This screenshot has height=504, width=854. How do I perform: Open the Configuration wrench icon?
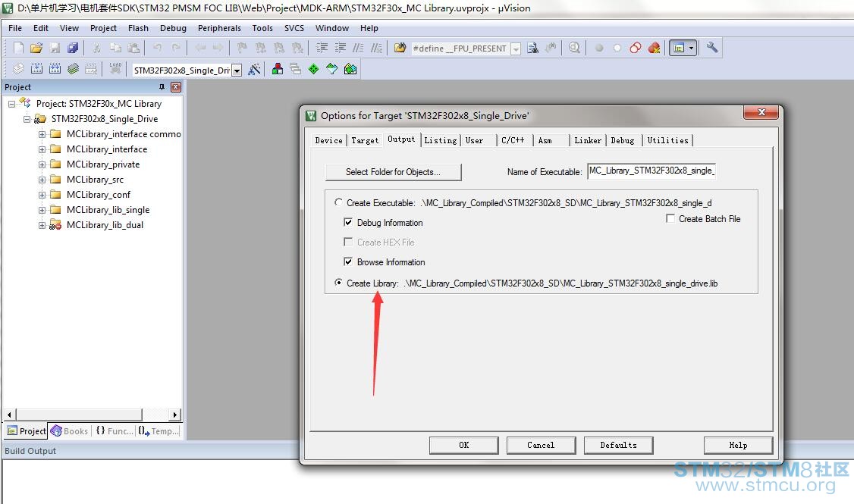click(x=712, y=48)
